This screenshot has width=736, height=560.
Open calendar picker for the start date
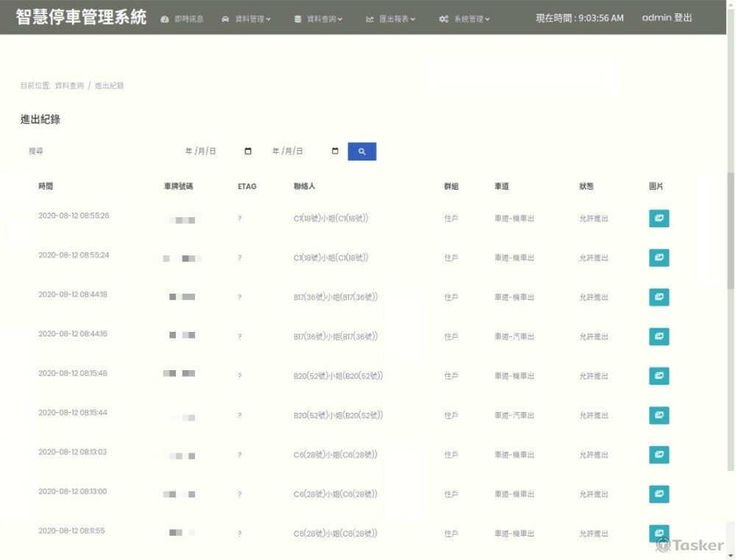click(x=247, y=152)
